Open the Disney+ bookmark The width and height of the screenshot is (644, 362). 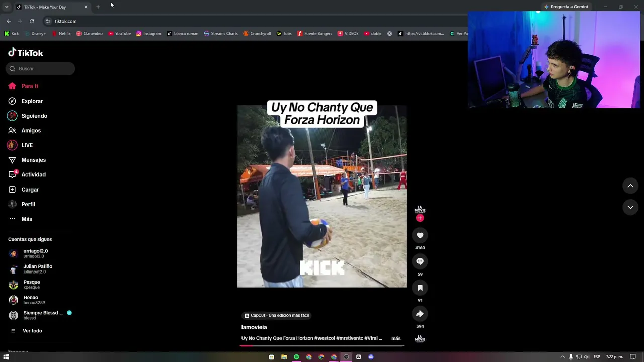point(35,34)
